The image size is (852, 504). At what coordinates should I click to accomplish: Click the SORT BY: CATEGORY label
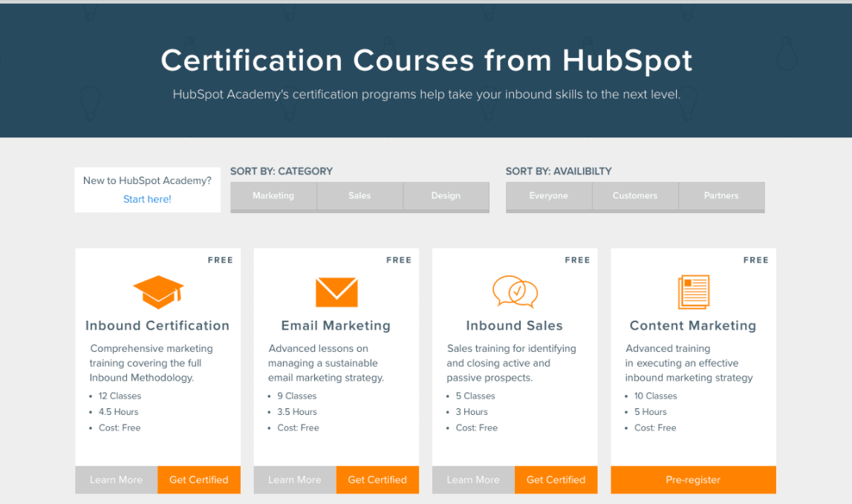tap(282, 171)
